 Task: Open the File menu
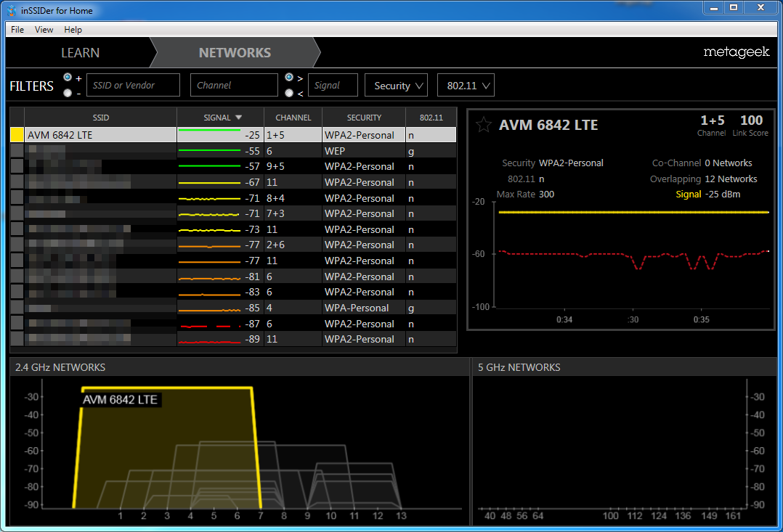pyautogui.click(x=17, y=30)
